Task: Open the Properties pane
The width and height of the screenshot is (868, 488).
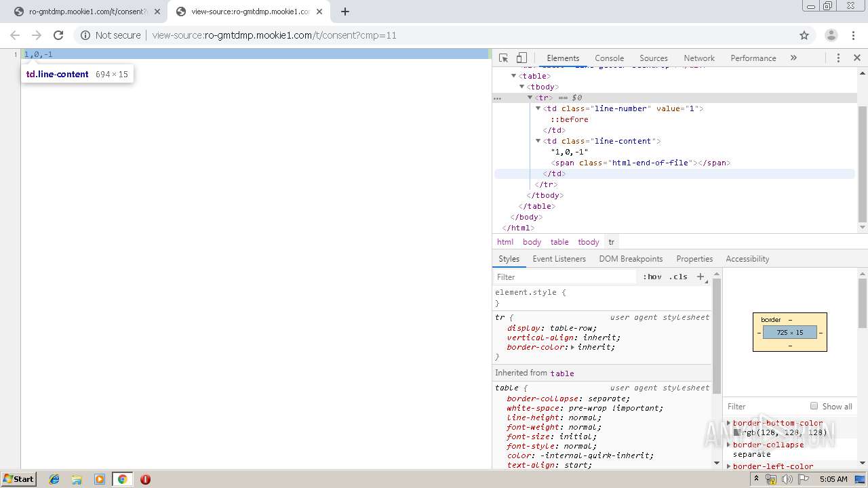Action: 694,259
